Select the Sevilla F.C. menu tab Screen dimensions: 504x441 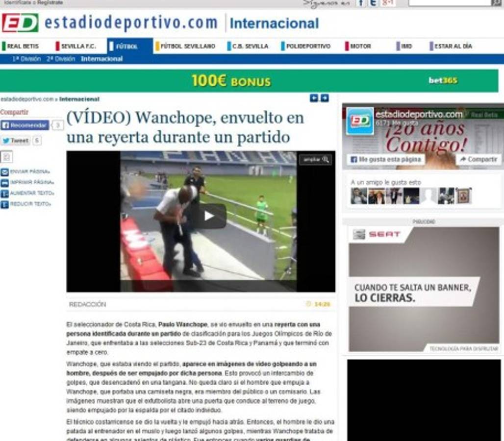[78, 46]
